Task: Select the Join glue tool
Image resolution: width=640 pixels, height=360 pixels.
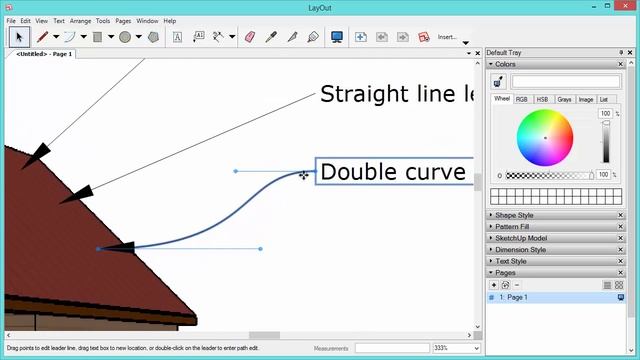Action: [x=313, y=37]
